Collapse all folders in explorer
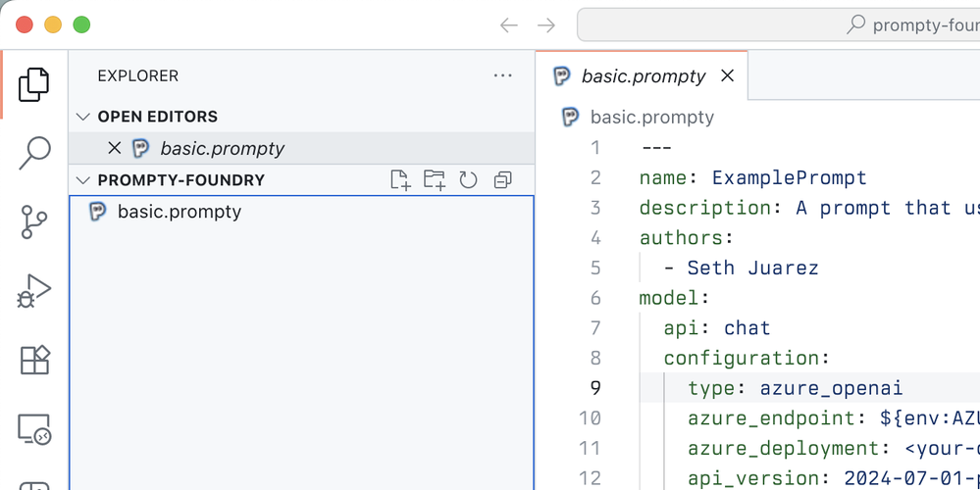Viewport: 980px width, 490px height. [x=502, y=180]
